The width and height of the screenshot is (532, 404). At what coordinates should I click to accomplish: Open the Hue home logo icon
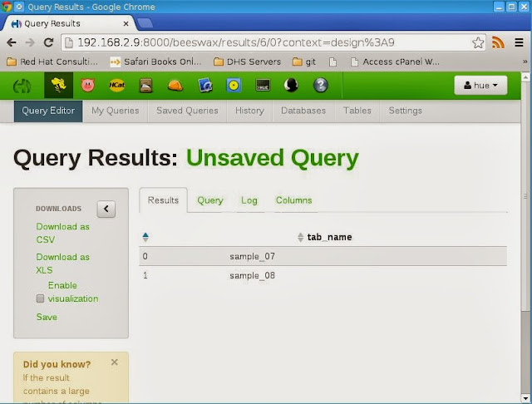(x=22, y=86)
